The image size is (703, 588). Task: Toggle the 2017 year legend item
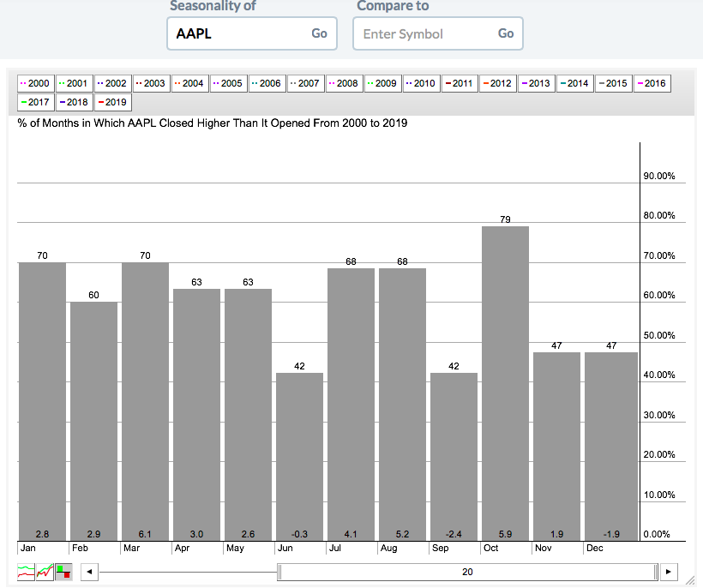pos(36,102)
